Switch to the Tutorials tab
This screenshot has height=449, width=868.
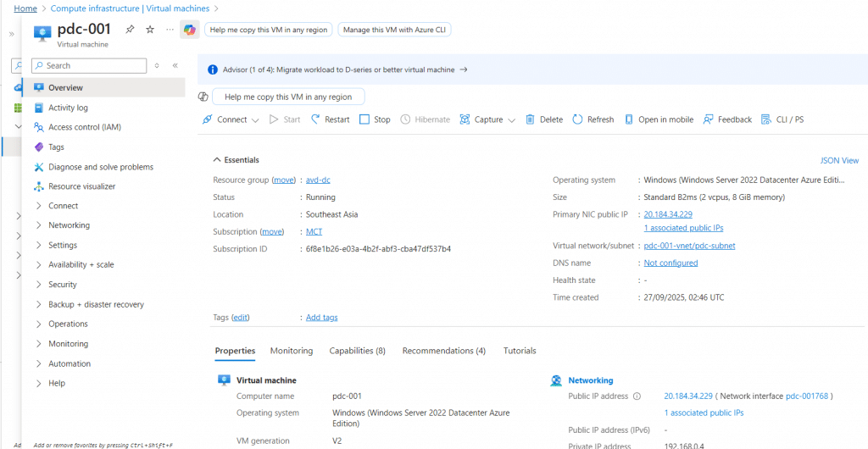pos(520,351)
